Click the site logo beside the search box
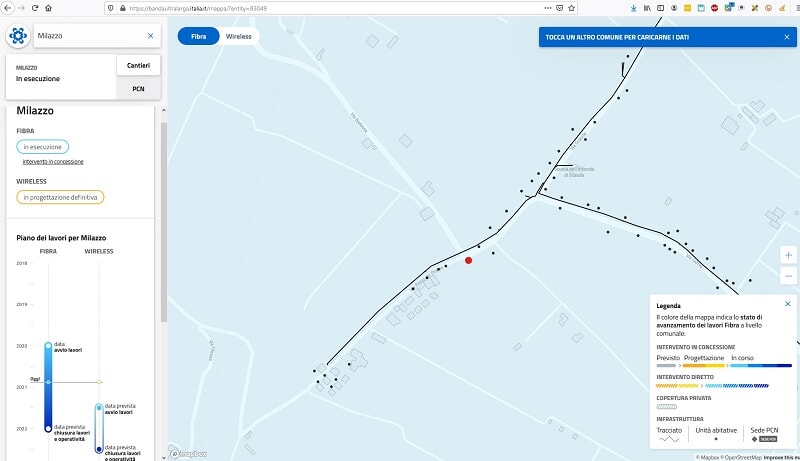This screenshot has width=800, height=461. (18, 36)
